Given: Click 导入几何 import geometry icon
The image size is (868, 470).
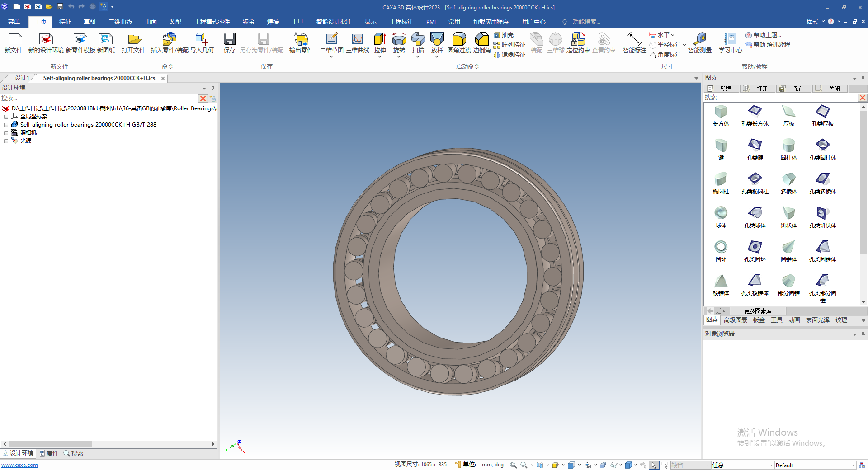Looking at the screenshot, I should pyautogui.click(x=202, y=43).
